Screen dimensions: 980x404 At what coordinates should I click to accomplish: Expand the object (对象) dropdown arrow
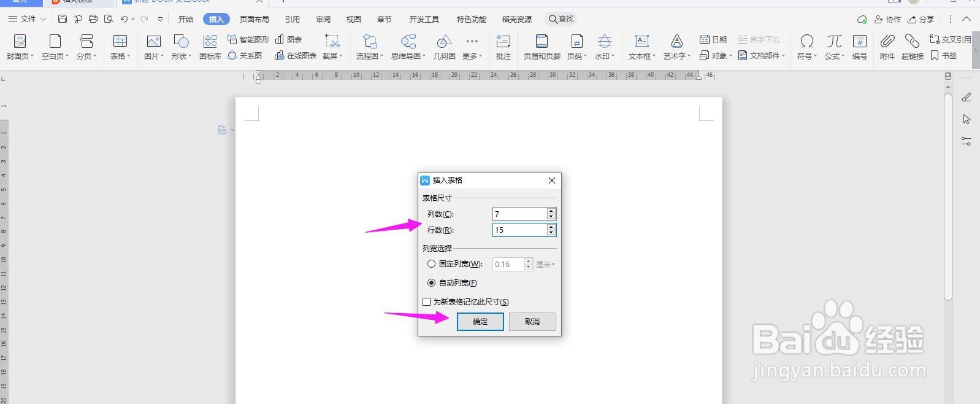coord(730,56)
